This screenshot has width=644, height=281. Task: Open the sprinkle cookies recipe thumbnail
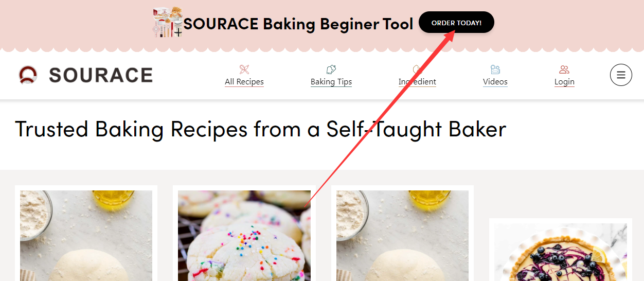pyautogui.click(x=244, y=236)
